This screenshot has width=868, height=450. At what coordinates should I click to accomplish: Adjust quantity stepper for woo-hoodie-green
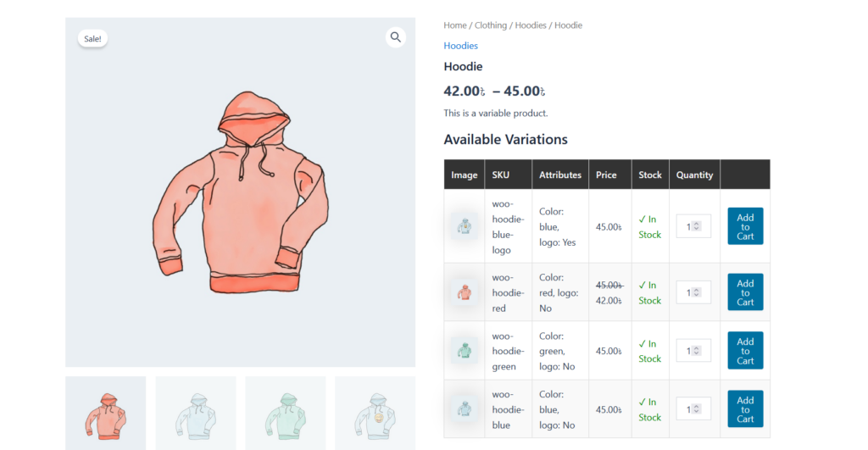coord(697,351)
